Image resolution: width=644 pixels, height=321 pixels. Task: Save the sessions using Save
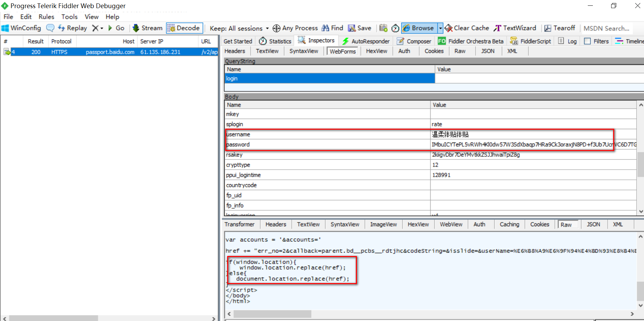[360, 28]
